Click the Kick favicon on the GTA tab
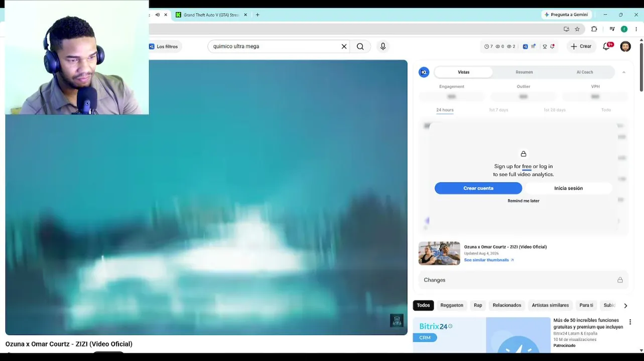This screenshot has width=644, height=361. point(178,15)
